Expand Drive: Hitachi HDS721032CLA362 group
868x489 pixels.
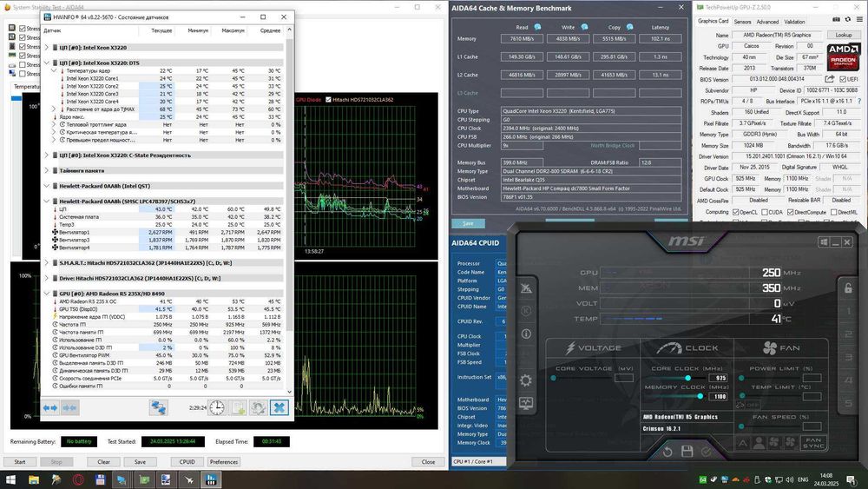[x=47, y=279]
